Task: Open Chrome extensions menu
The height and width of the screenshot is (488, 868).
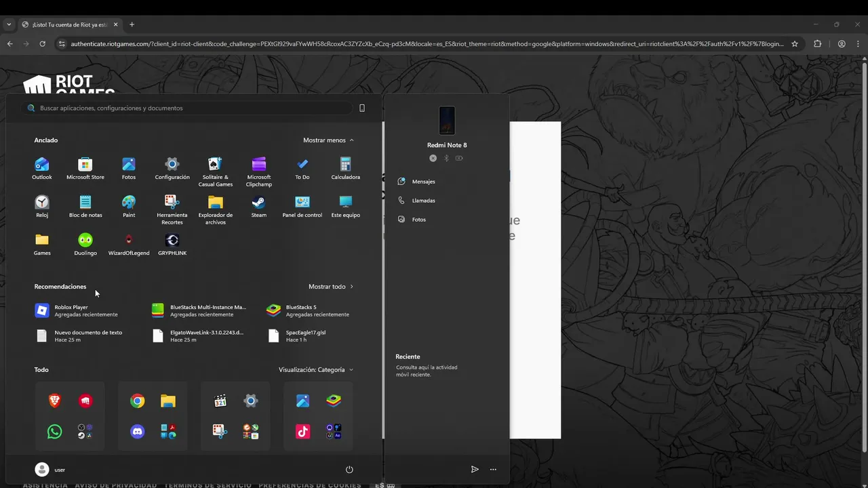Action: [x=817, y=44]
